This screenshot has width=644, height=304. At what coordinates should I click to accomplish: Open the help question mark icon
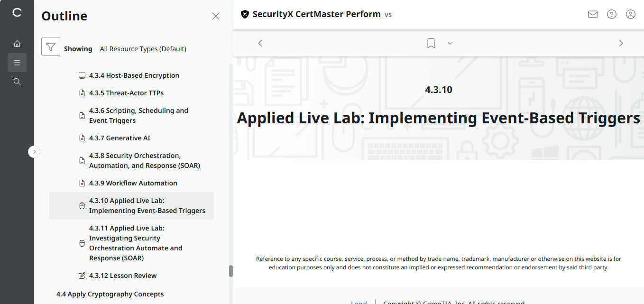[611, 14]
